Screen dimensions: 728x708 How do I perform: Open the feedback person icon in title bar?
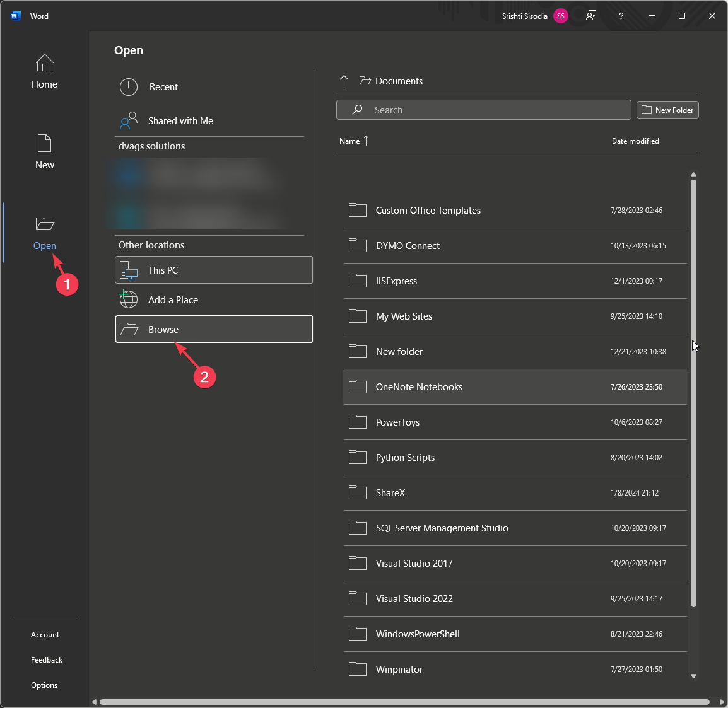point(590,16)
